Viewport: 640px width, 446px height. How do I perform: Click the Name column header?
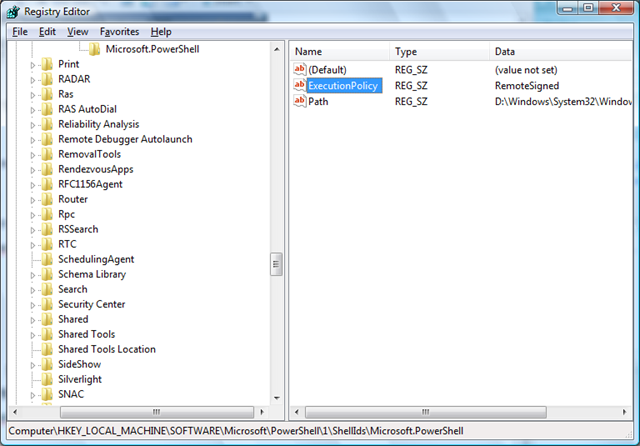pyautogui.click(x=340, y=52)
